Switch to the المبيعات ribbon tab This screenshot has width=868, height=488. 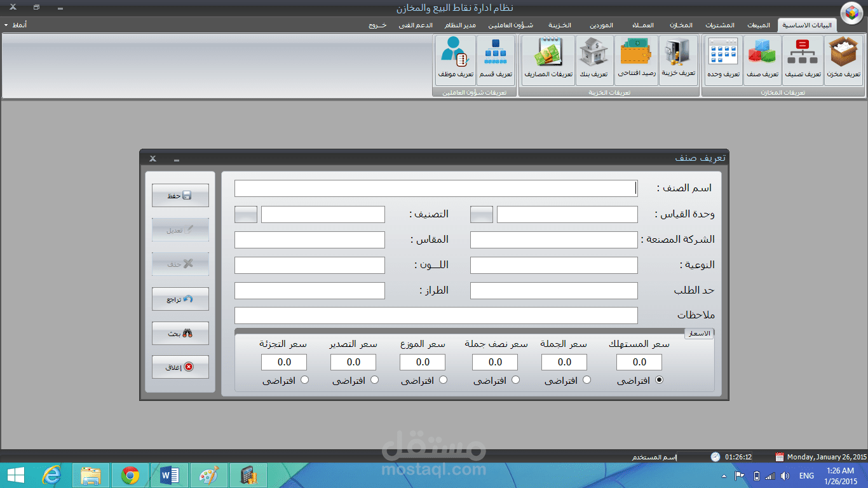tap(758, 25)
